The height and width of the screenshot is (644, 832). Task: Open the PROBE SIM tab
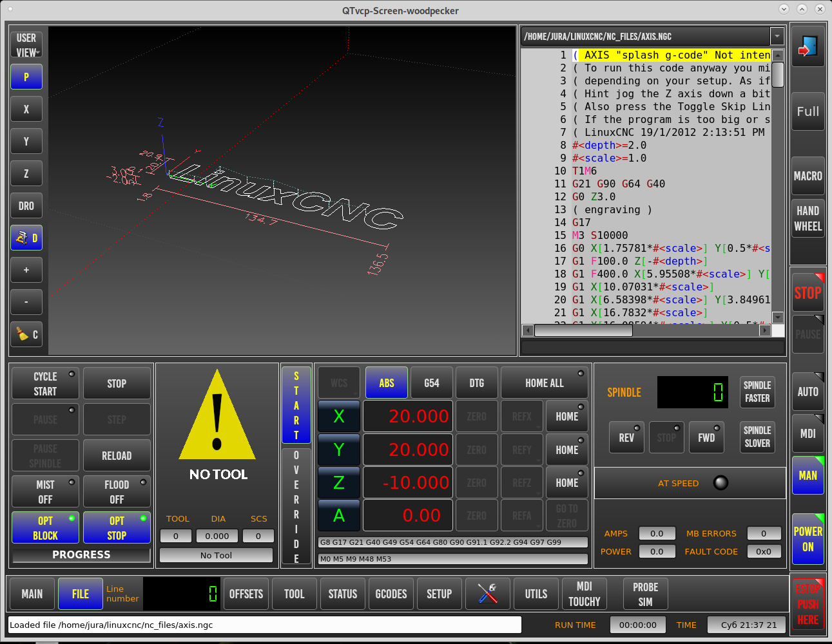pos(646,593)
